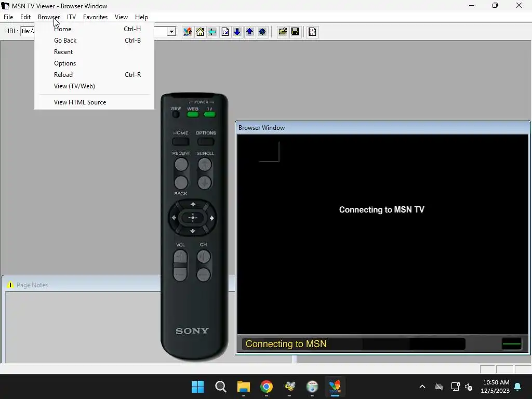Push the RECENT button on the remote
Viewport: 532px width, 399px height.
pos(181,165)
